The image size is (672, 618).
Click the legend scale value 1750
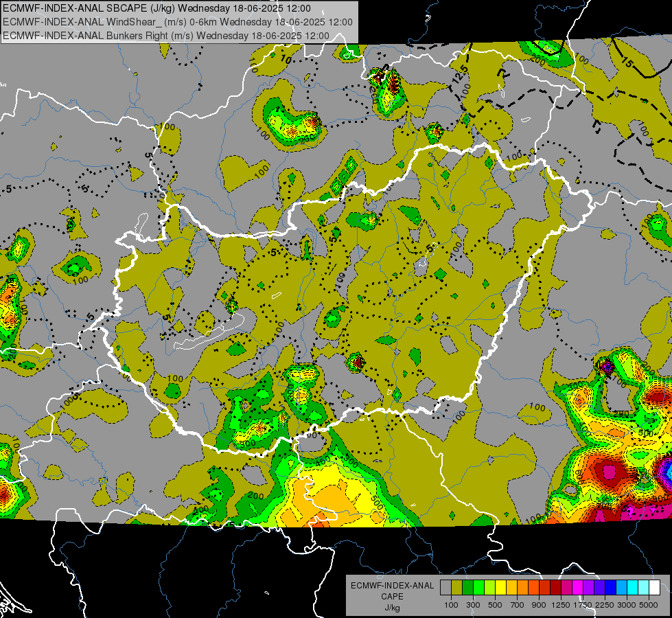pos(583,605)
